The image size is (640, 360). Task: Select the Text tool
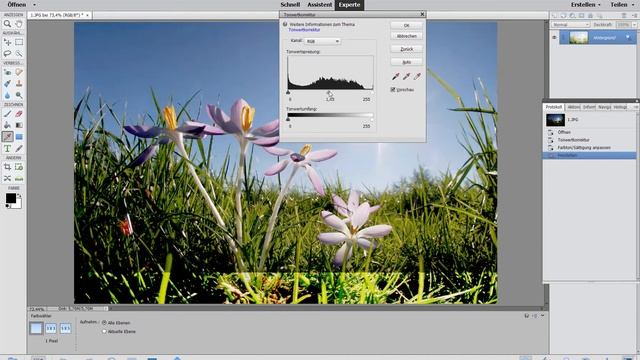tap(7, 149)
